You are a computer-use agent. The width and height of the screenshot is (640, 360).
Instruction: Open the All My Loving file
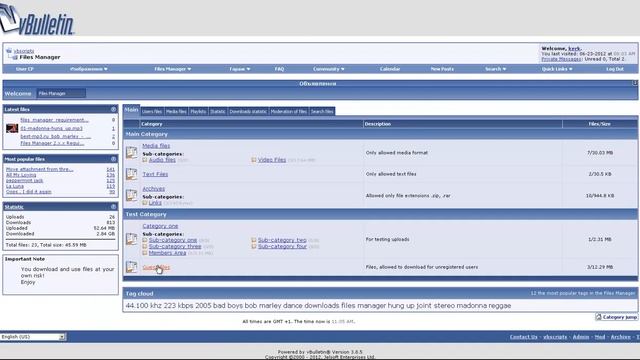click(21, 175)
